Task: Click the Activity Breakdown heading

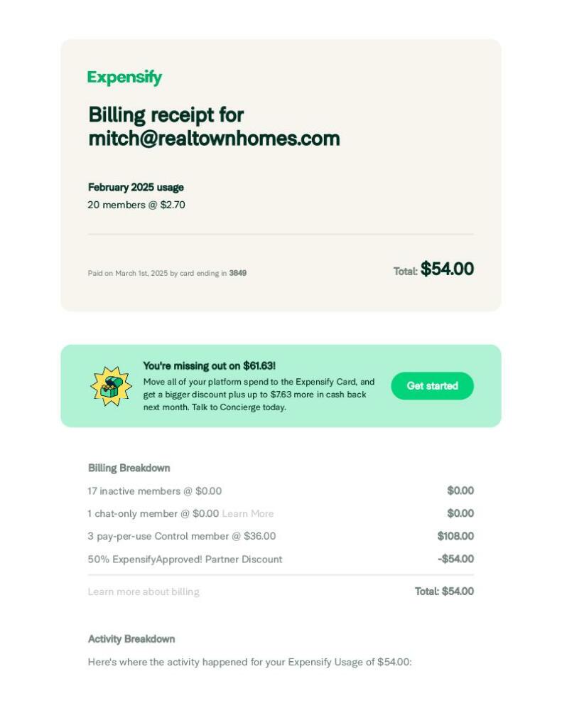Action: pyautogui.click(x=131, y=639)
